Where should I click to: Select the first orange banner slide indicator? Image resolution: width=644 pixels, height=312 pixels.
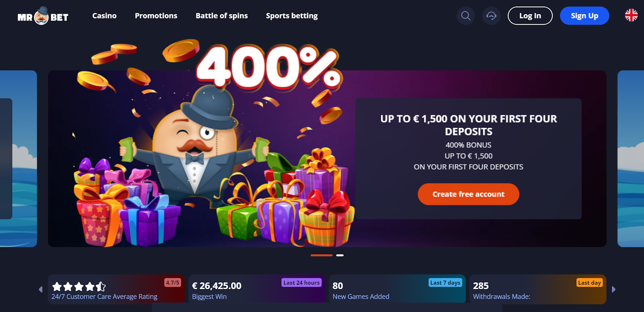point(322,255)
